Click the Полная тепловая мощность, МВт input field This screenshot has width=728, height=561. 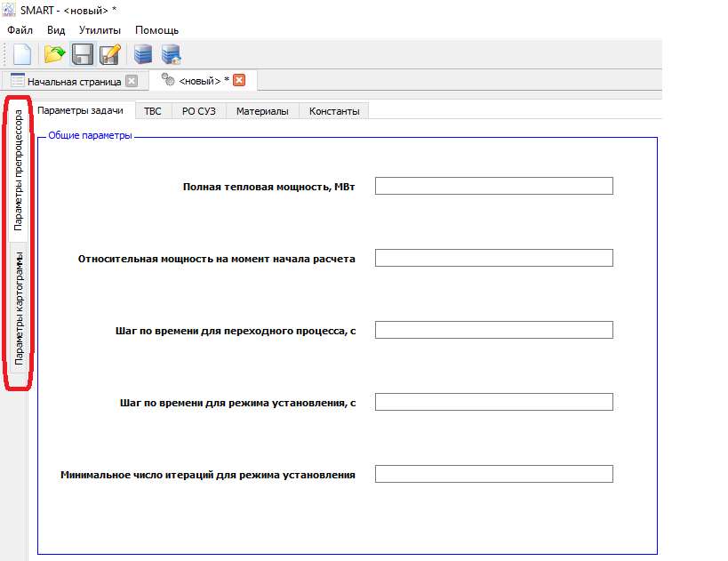pyautogui.click(x=494, y=186)
